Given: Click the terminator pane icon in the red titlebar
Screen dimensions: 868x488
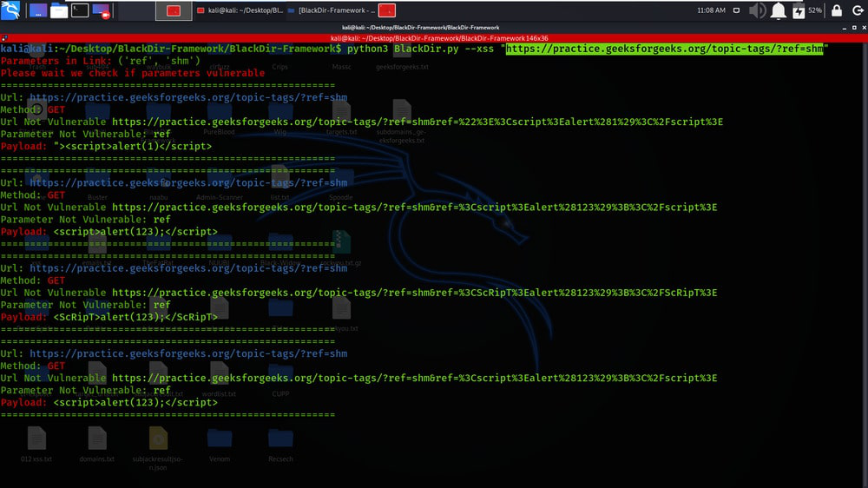Looking at the screenshot, I should coord(4,38).
